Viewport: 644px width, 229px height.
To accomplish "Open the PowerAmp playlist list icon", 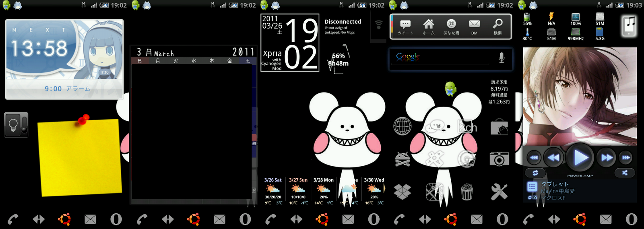I will 532,187.
